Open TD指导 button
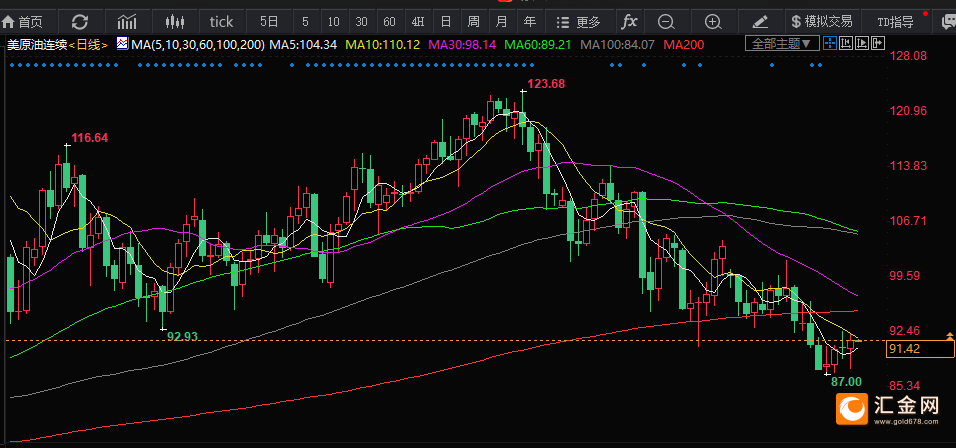 click(895, 22)
